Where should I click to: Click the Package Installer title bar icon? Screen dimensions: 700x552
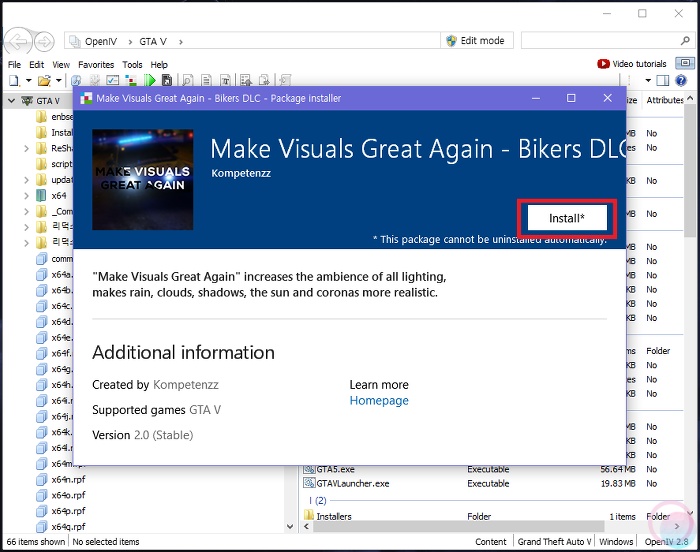coord(86,98)
